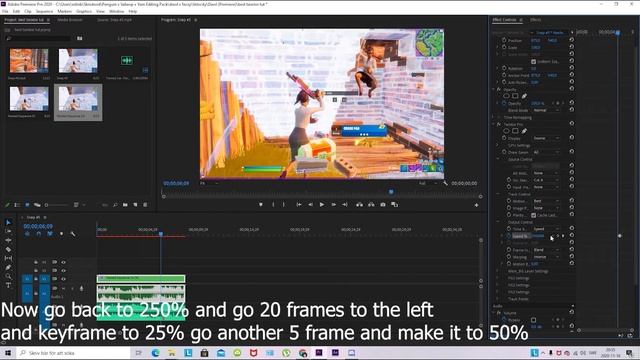Step back one frame in Program monitor

310,204
